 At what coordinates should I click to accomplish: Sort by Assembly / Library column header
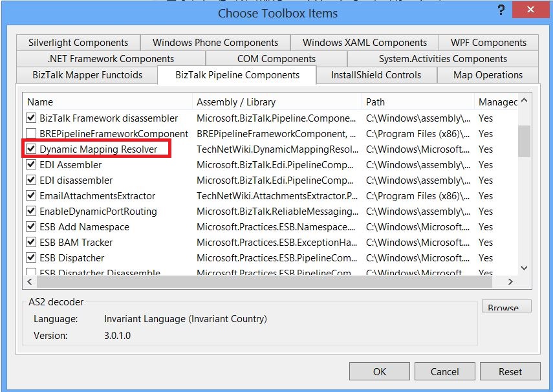click(277, 102)
